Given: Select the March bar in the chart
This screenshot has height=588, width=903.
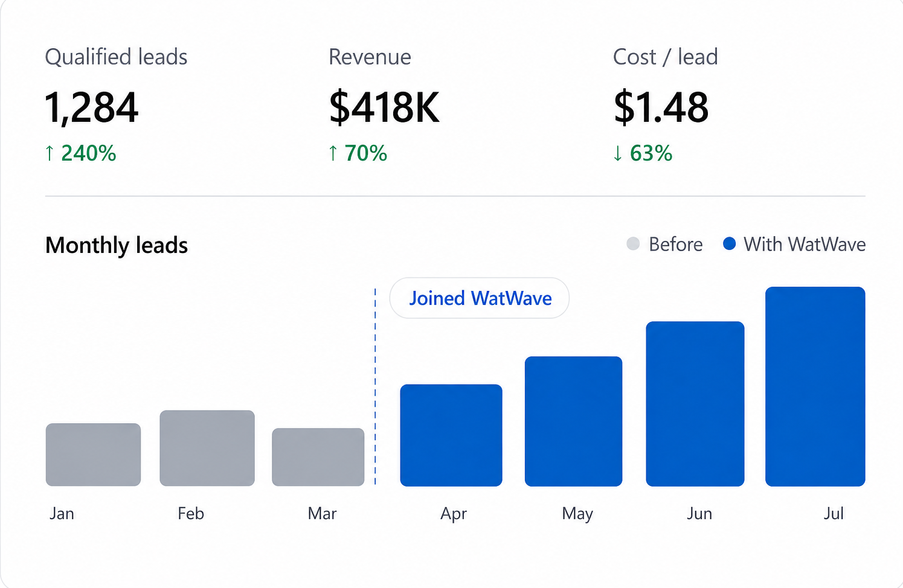Looking at the screenshot, I should pos(318,457).
